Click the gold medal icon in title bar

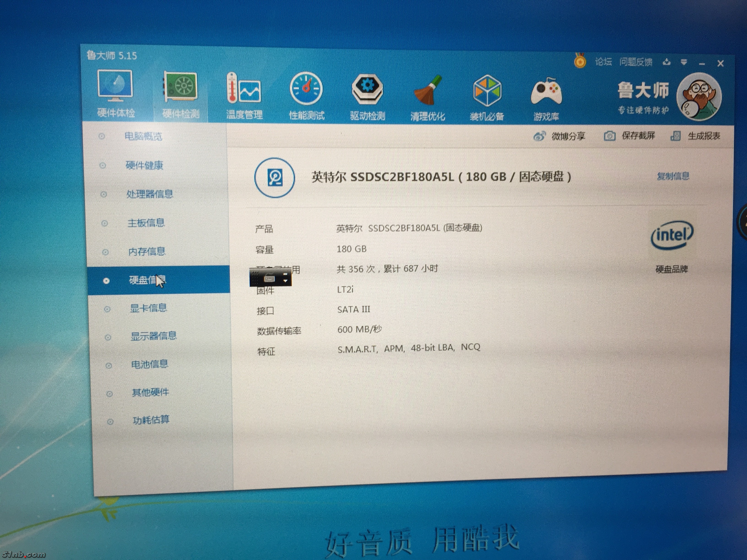tap(580, 62)
